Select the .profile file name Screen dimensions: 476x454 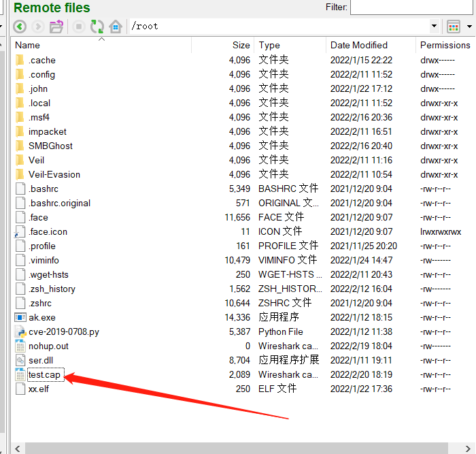[42, 246]
